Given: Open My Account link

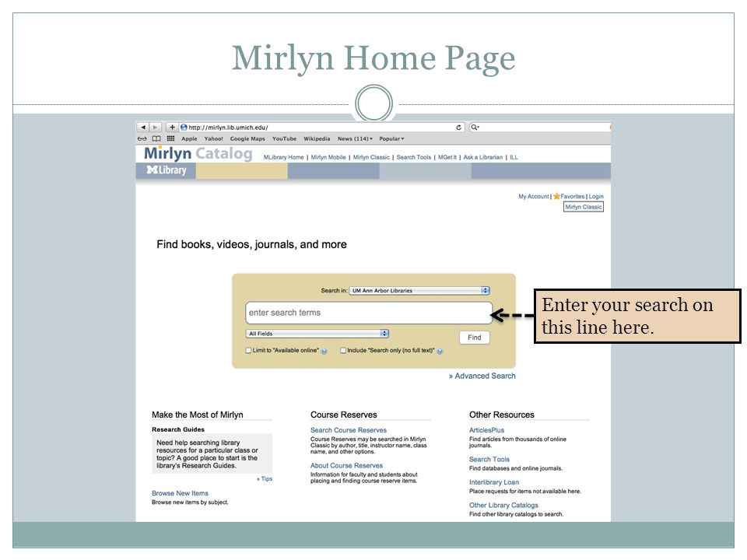Looking at the screenshot, I should click(x=534, y=196).
